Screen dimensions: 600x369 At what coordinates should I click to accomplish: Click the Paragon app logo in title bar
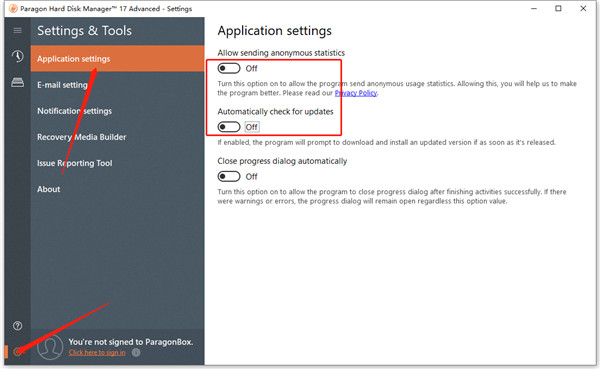tap(13, 8)
